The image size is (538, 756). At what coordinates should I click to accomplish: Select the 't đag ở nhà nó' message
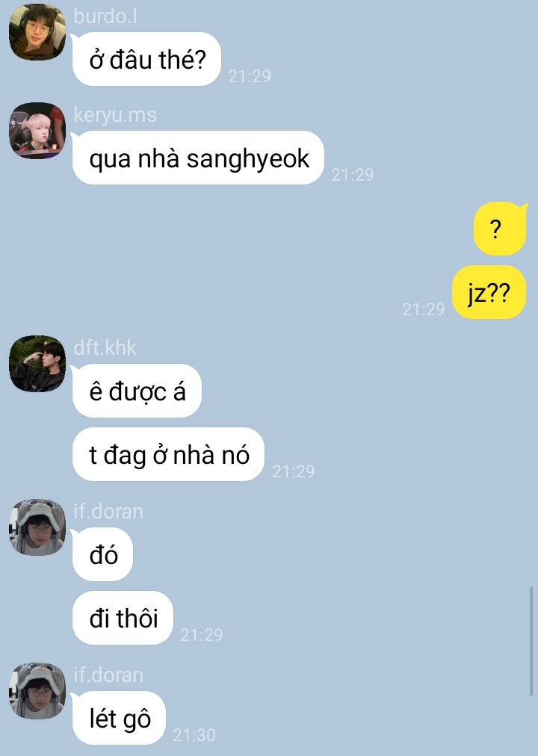(x=168, y=454)
